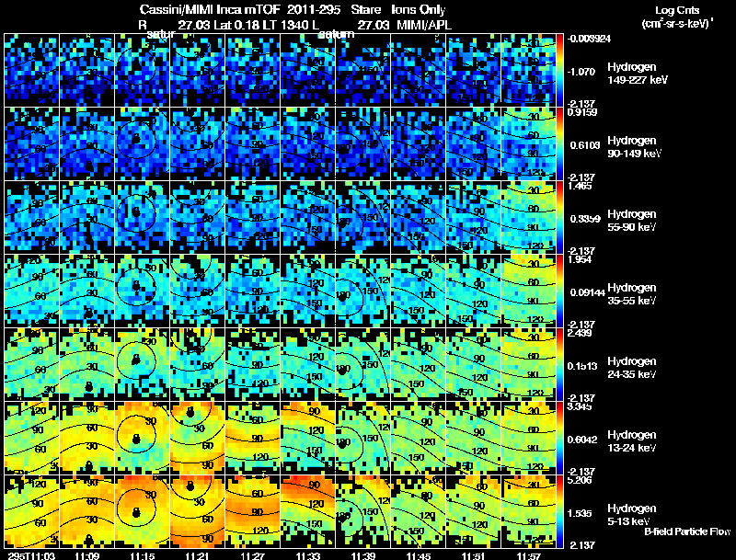This screenshot has width=736, height=560.
Task: Open the 90-149 keV panel at 11:15
Action: 142,144
